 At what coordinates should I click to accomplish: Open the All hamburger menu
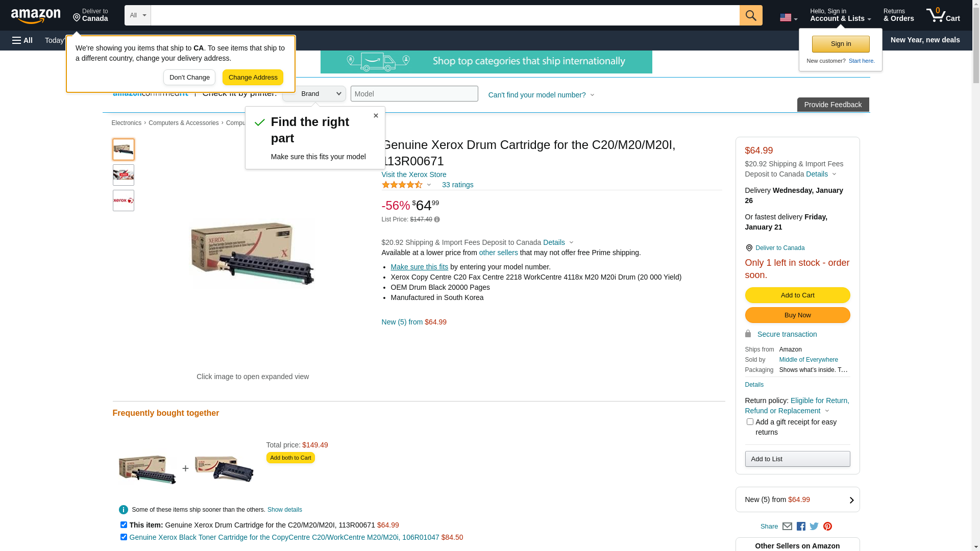pos(22,40)
